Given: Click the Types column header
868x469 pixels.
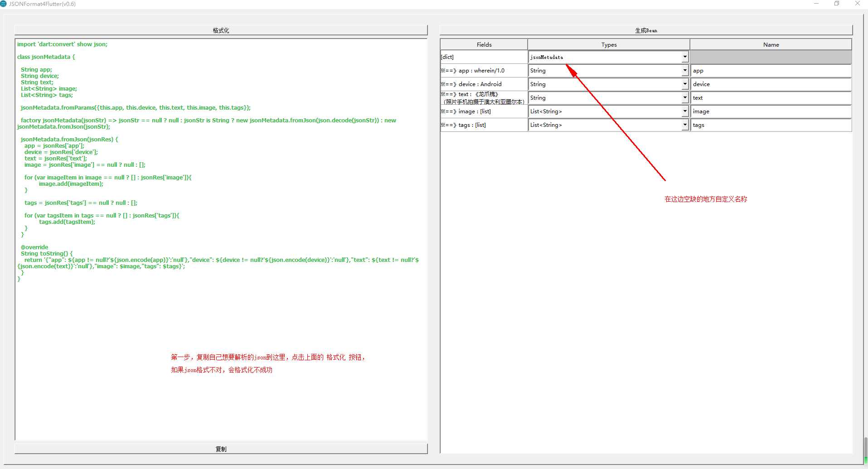Looking at the screenshot, I should (x=609, y=44).
